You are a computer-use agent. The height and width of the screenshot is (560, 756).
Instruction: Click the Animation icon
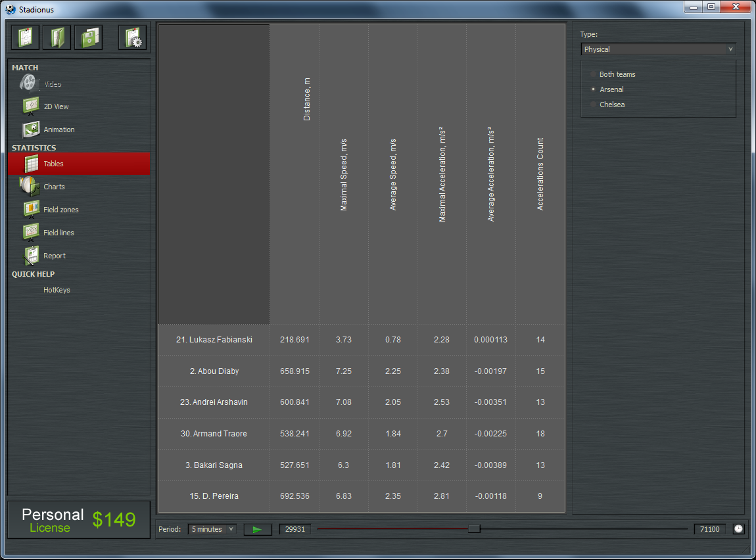point(31,129)
